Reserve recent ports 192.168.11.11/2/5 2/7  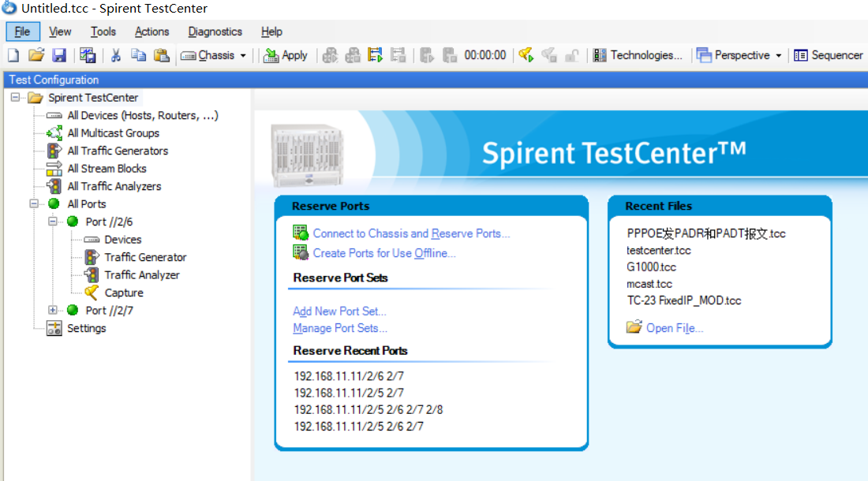(349, 393)
